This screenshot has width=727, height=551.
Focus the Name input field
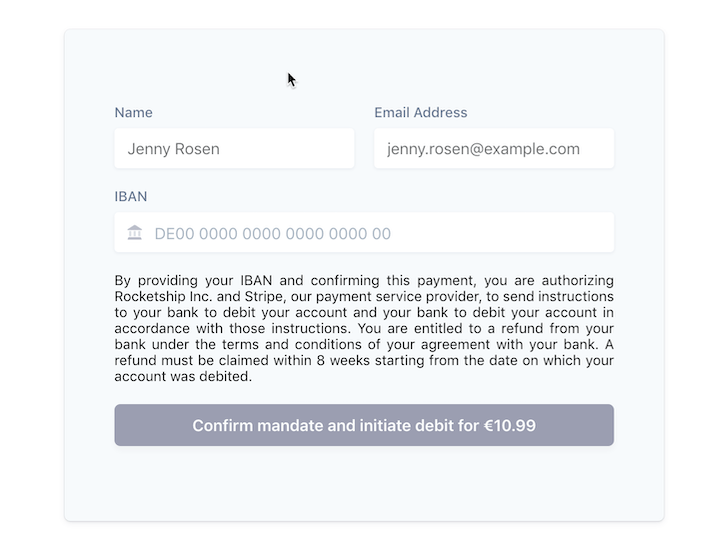(x=234, y=148)
